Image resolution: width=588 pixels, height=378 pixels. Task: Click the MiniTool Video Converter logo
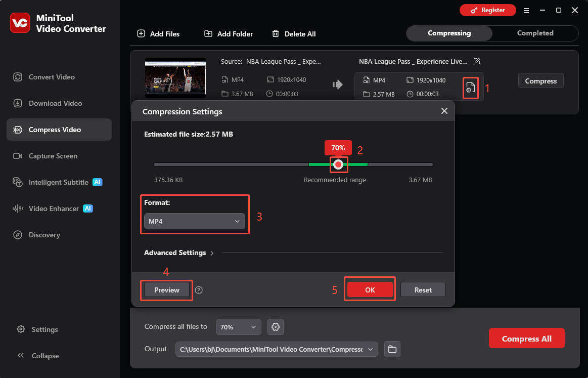20,23
